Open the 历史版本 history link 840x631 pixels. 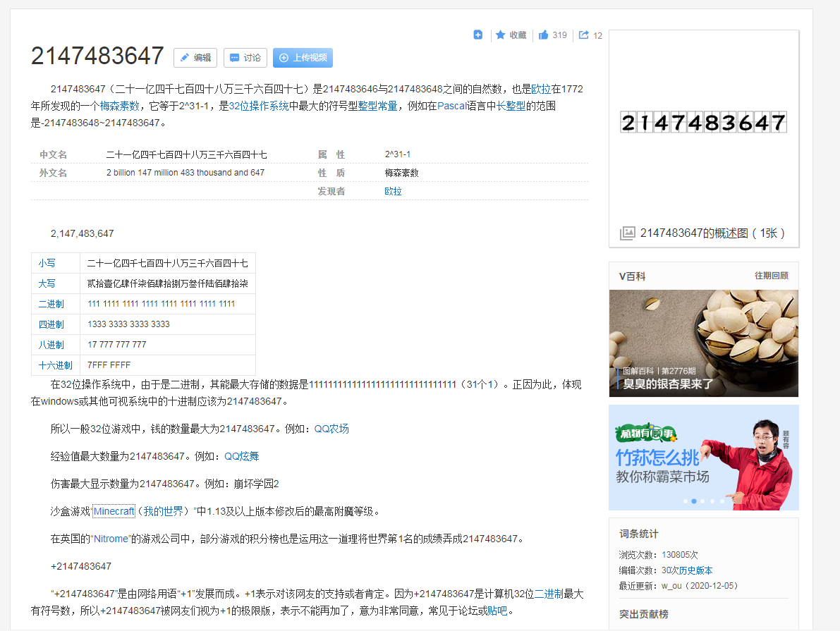point(695,570)
